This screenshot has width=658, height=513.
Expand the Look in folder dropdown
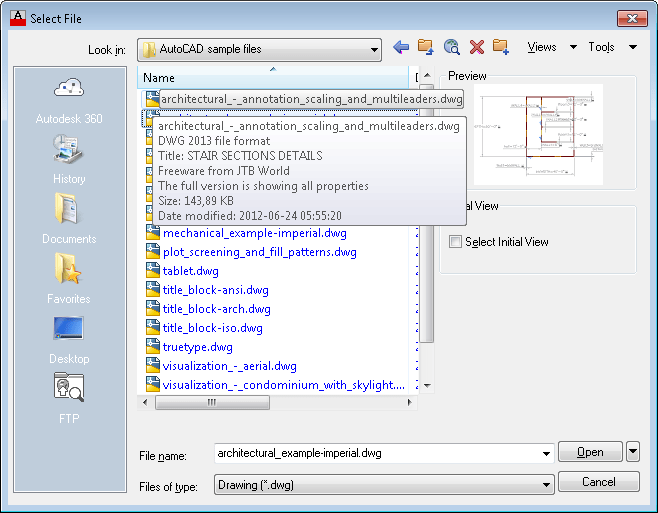(374, 50)
